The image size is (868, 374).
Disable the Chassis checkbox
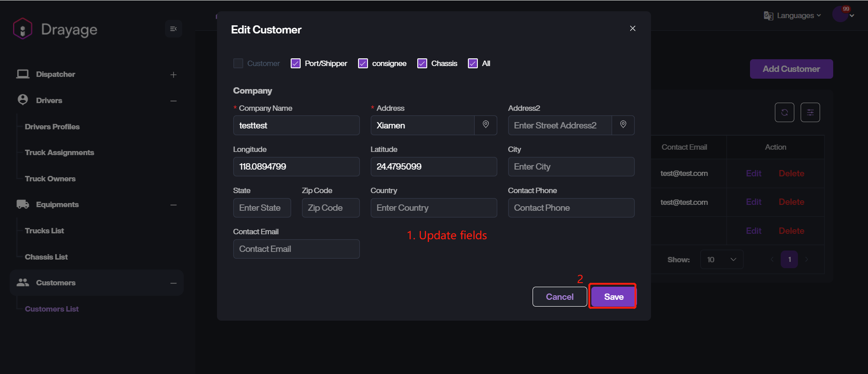pyautogui.click(x=422, y=63)
